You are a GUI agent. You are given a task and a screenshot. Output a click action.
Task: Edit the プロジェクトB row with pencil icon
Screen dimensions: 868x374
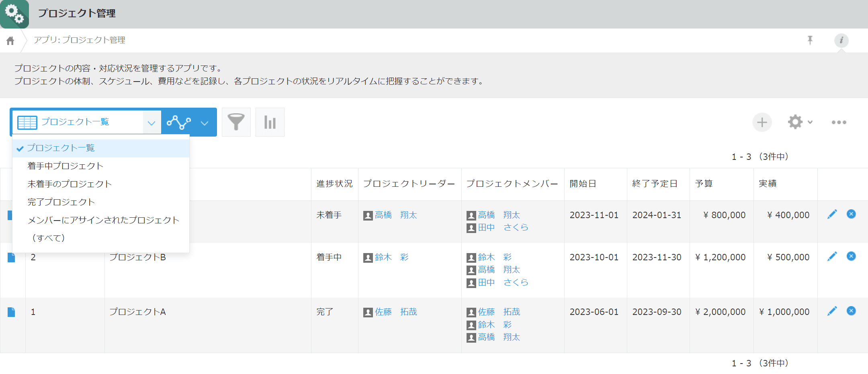(832, 256)
